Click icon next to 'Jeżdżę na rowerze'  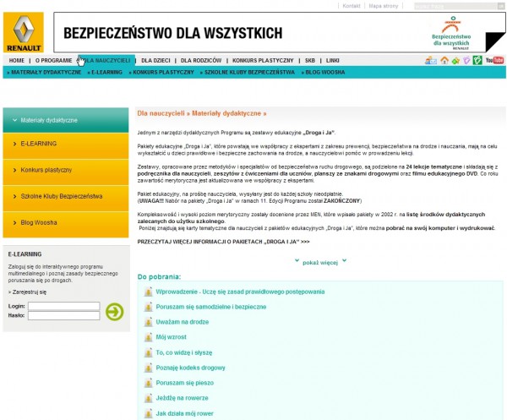(x=149, y=398)
